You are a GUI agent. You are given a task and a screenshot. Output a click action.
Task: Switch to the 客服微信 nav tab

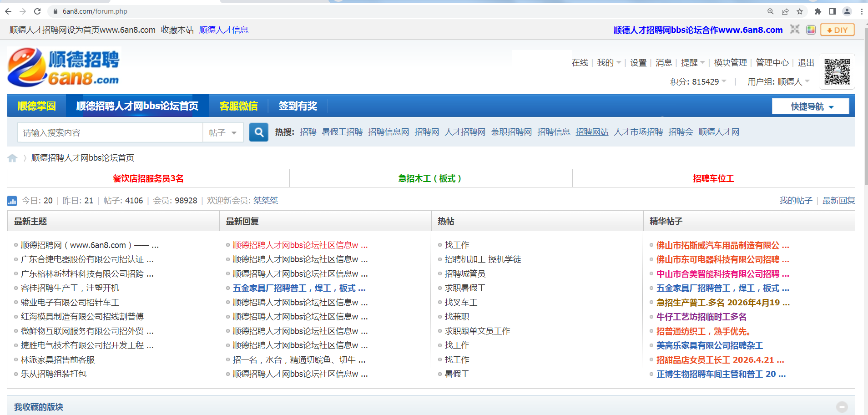point(238,106)
